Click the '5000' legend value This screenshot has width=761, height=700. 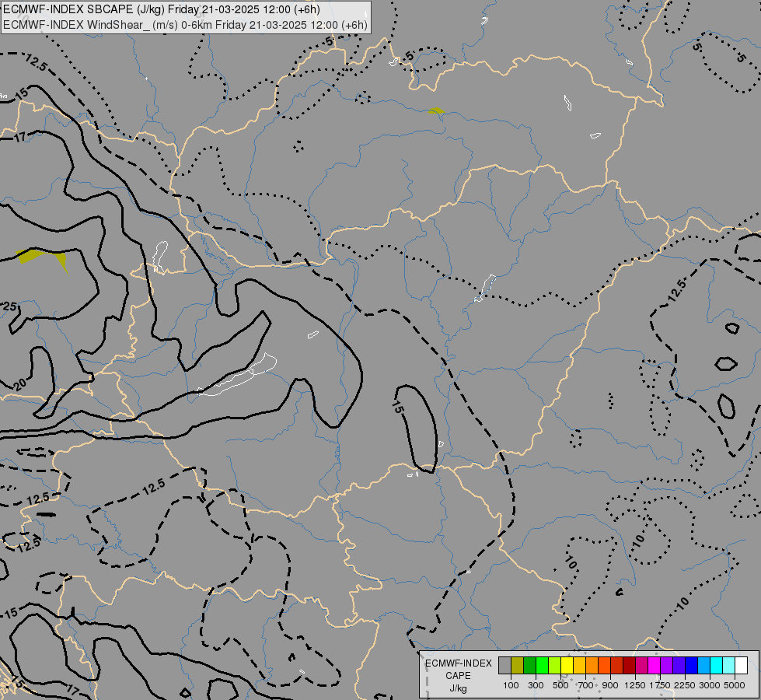[x=735, y=685]
